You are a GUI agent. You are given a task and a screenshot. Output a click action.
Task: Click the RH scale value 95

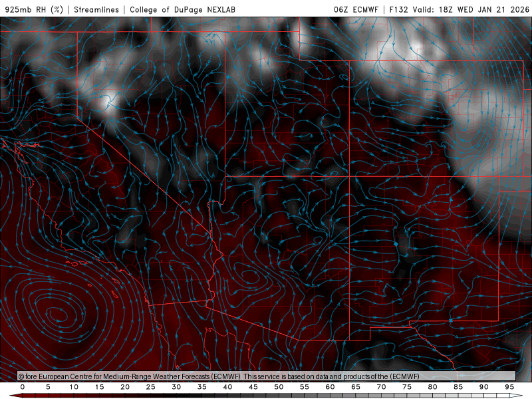tap(509, 387)
